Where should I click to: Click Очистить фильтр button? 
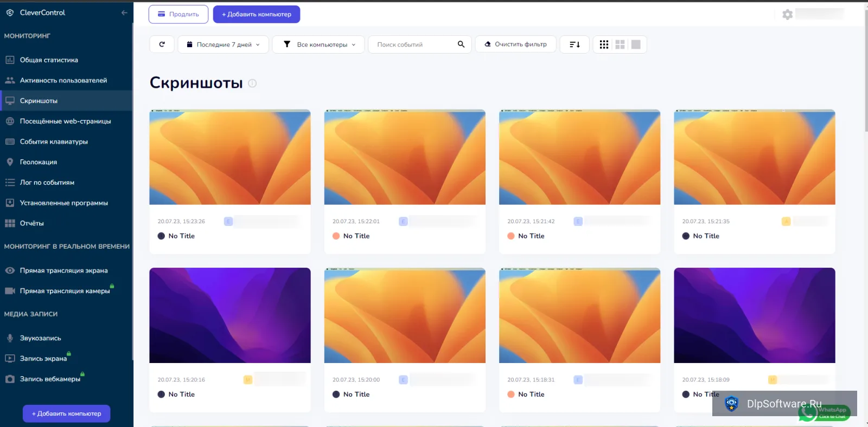click(x=515, y=44)
